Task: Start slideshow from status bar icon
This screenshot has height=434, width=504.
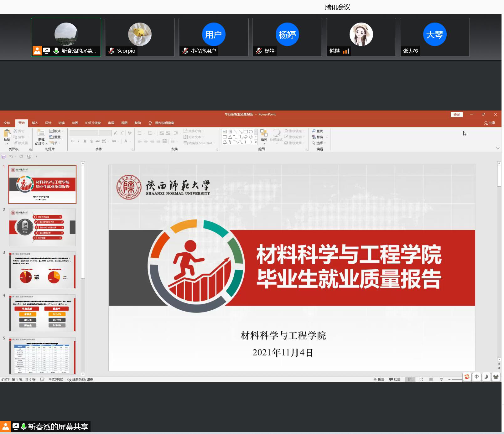Action: tap(441, 379)
